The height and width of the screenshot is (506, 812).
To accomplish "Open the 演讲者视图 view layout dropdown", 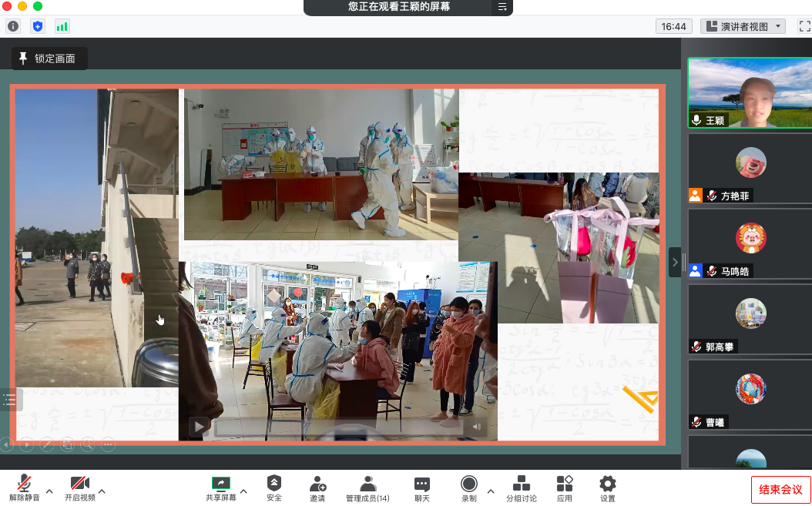I will pos(743,26).
